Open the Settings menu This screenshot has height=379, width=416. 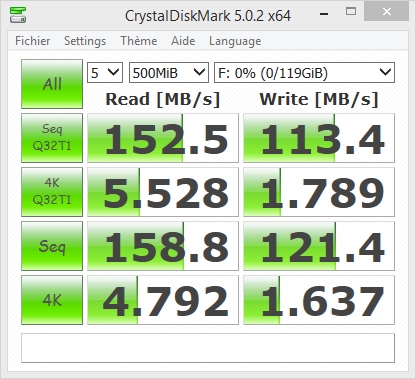click(x=85, y=41)
